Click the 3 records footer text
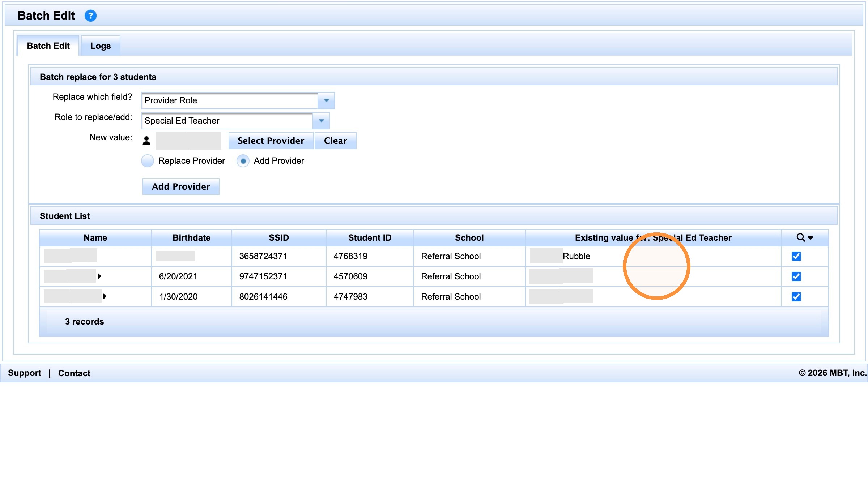The height and width of the screenshot is (485, 868). click(x=84, y=322)
